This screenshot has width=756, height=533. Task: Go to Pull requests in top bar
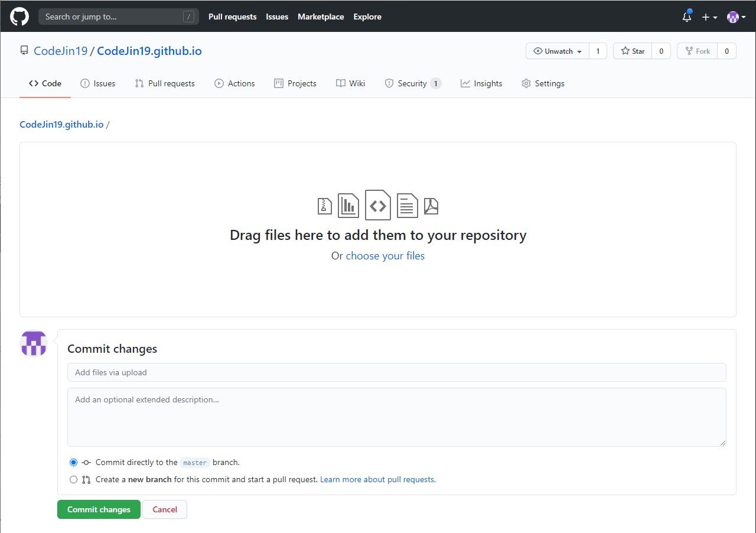(x=232, y=17)
